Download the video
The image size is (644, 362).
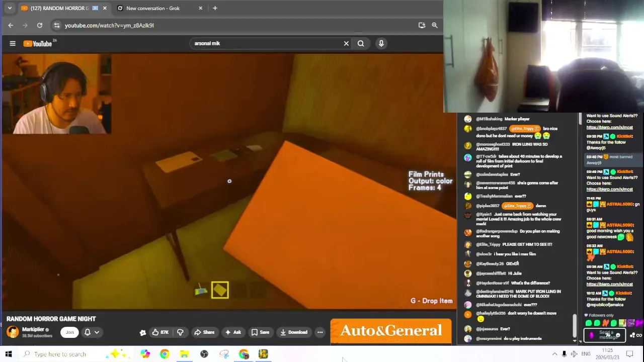coord(294,332)
